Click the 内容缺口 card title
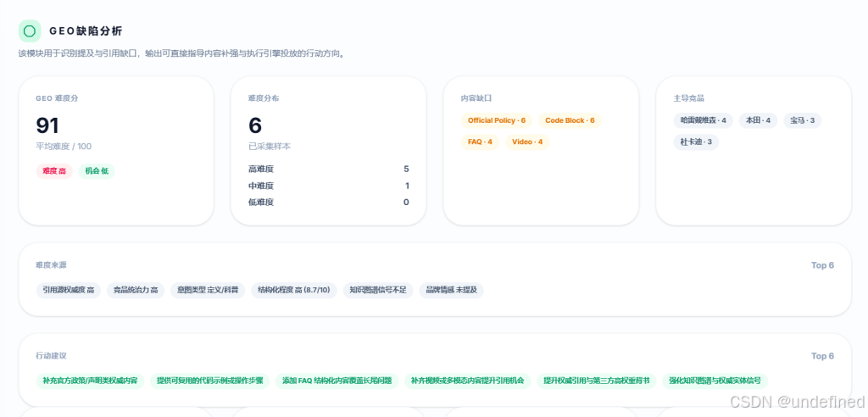This screenshot has width=868, height=417. [476, 98]
